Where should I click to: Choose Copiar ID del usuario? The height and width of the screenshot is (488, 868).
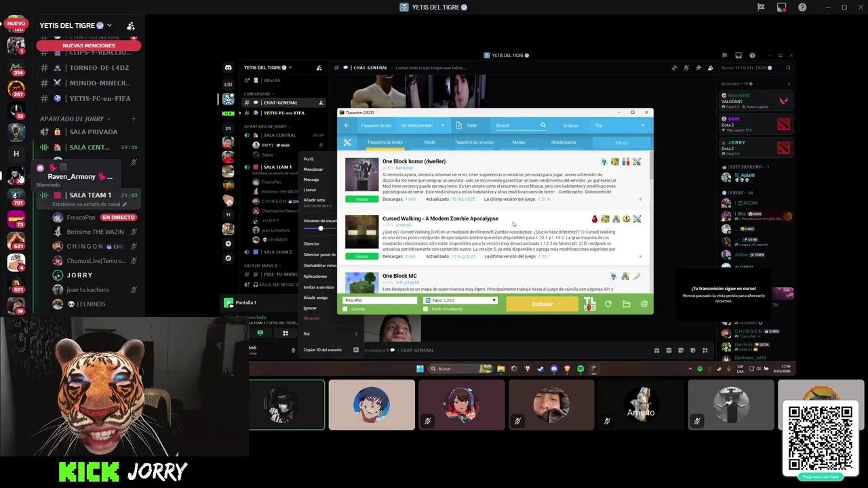click(330, 350)
